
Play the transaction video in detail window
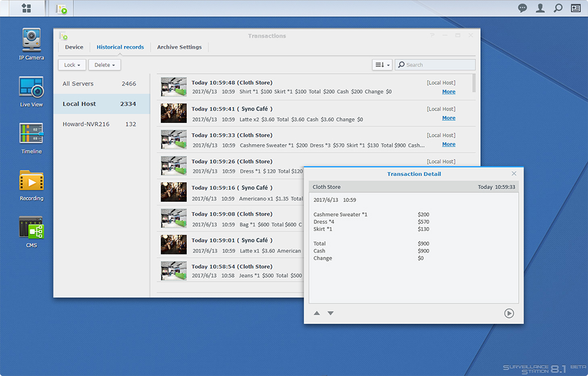pos(509,313)
